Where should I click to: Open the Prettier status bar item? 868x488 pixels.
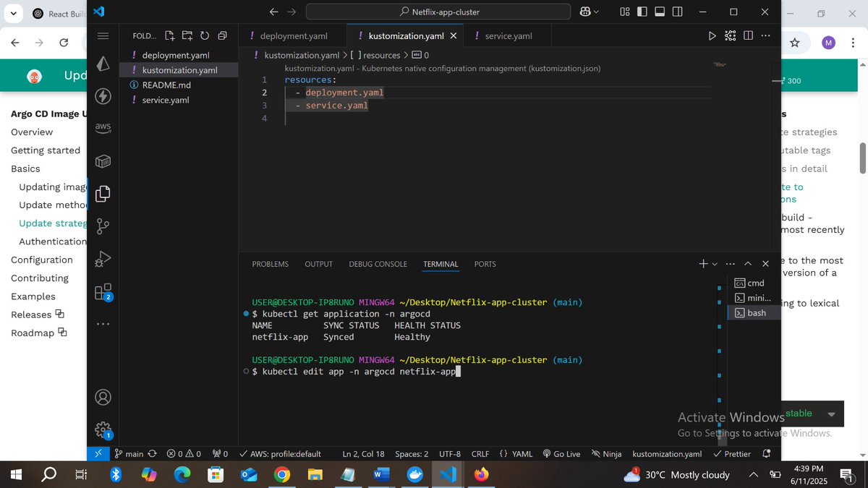click(x=732, y=454)
